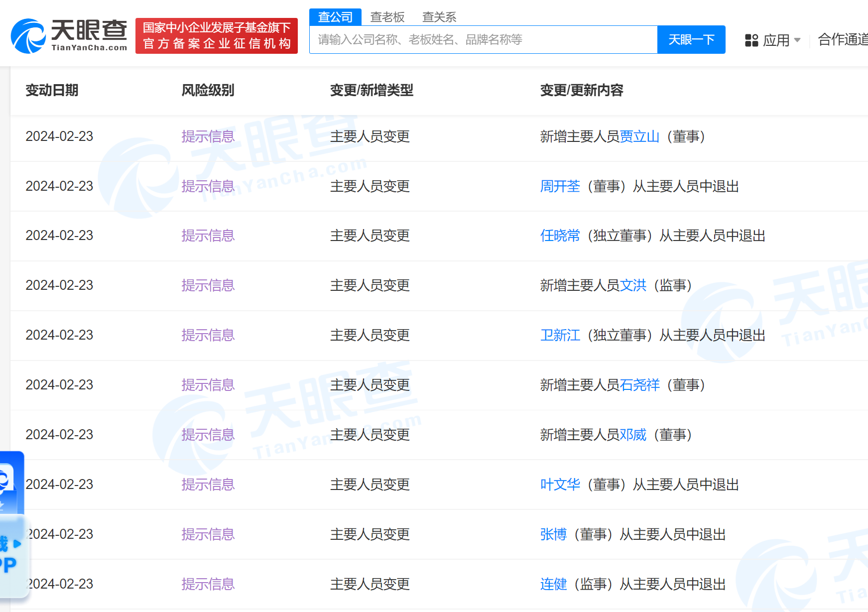Open the 合作通道 menu item
The image size is (868, 612).
(x=842, y=40)
